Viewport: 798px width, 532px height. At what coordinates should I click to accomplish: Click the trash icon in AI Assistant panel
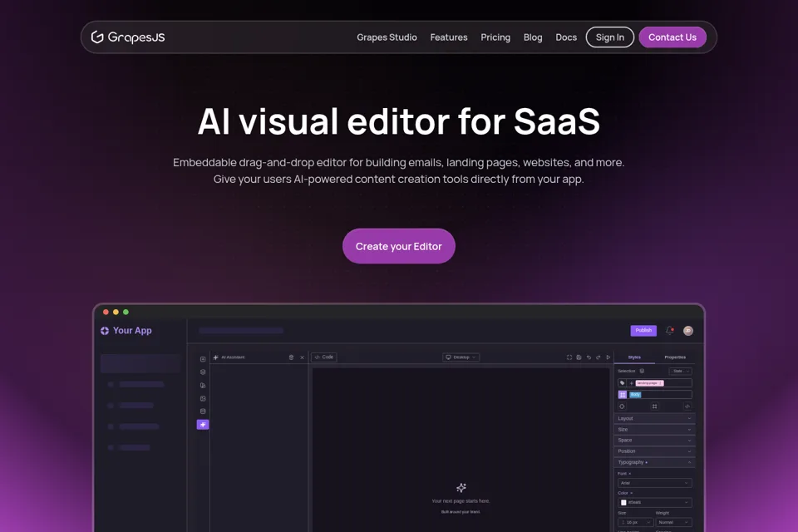(x=291, y=357)
